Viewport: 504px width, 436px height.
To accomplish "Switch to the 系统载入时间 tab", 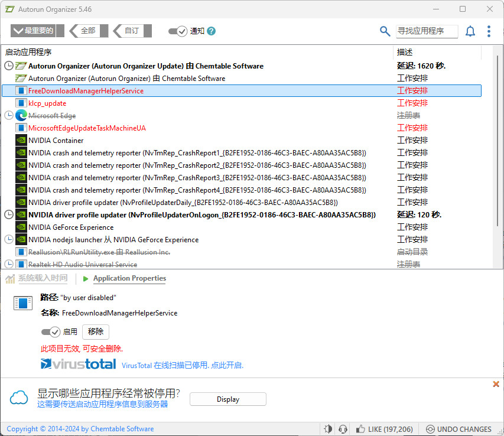I will (x=43, y=278).
